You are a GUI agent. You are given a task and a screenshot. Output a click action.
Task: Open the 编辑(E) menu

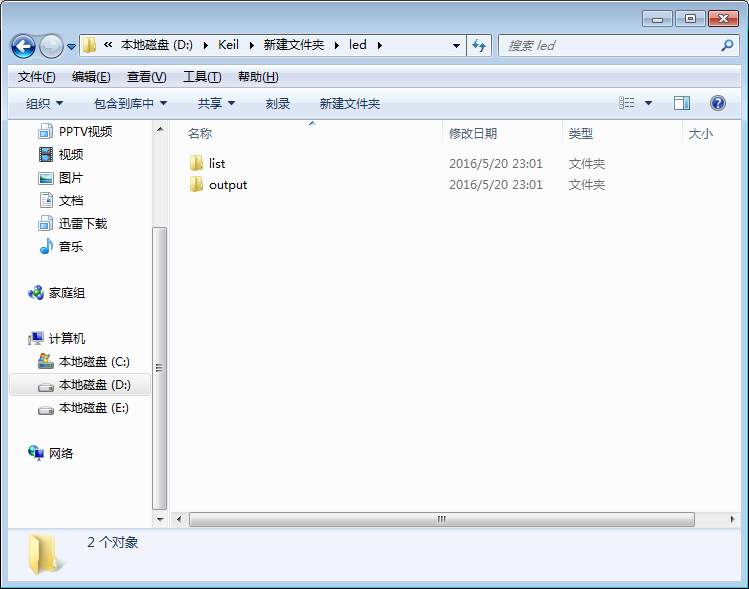tap(91, 77)
